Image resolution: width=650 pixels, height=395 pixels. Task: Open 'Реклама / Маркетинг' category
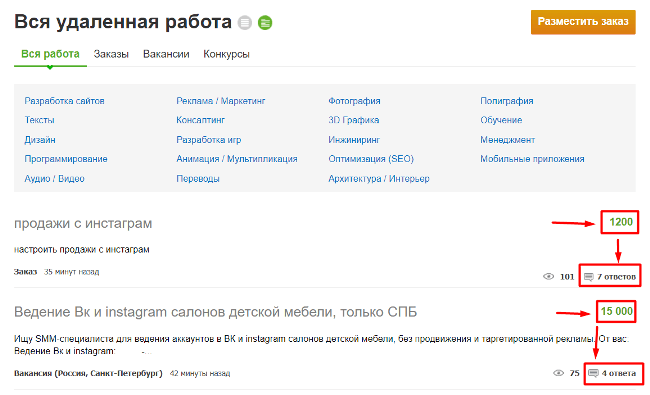pyautogui.click(x=221, y=101)
